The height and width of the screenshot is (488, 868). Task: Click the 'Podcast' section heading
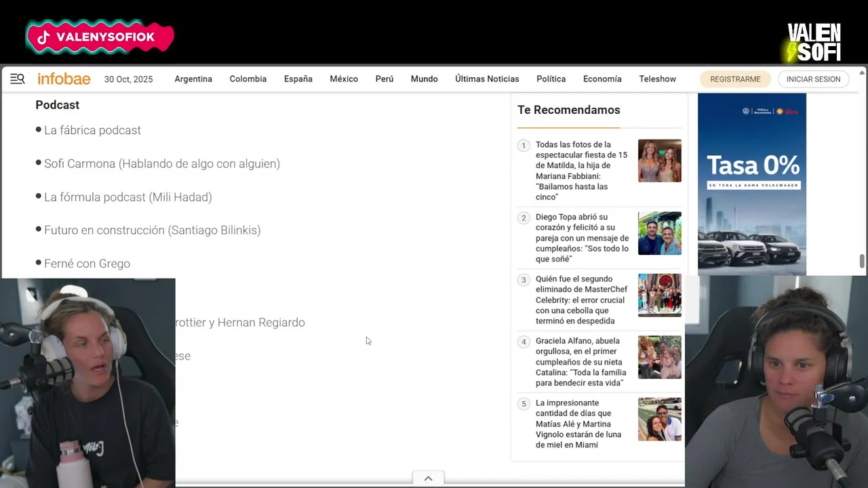57,105
